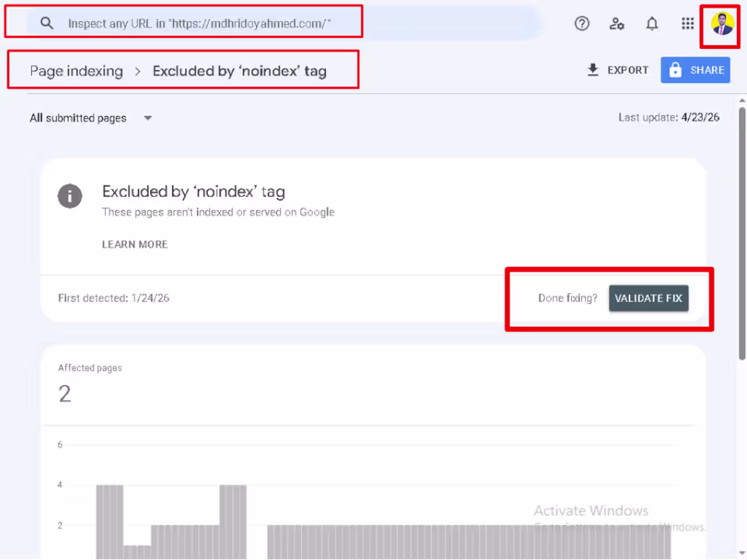Open the Help question-mark icon
Viewport: 747px width, 560px height.
point(582,23)
